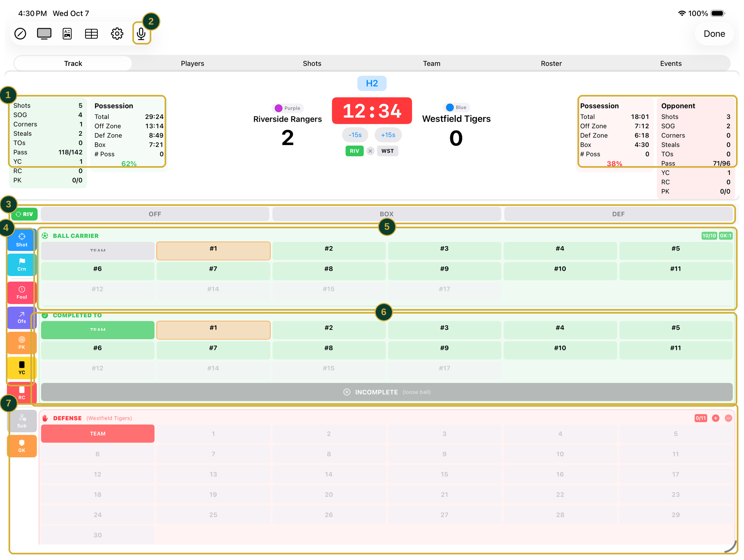This screenshot has height=560, width=744.
Task: Select the OFF zone segment
Action: 155,214
